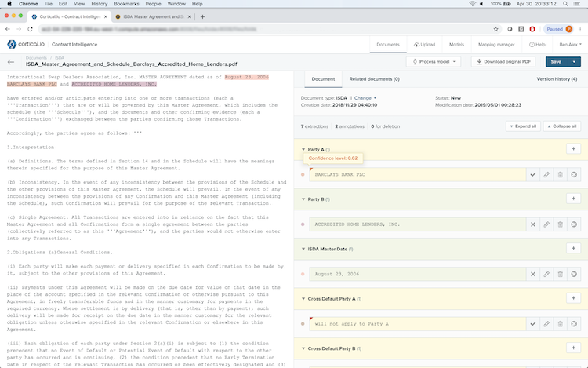Click the Opera extension icon in toolbar

[532, 29]
